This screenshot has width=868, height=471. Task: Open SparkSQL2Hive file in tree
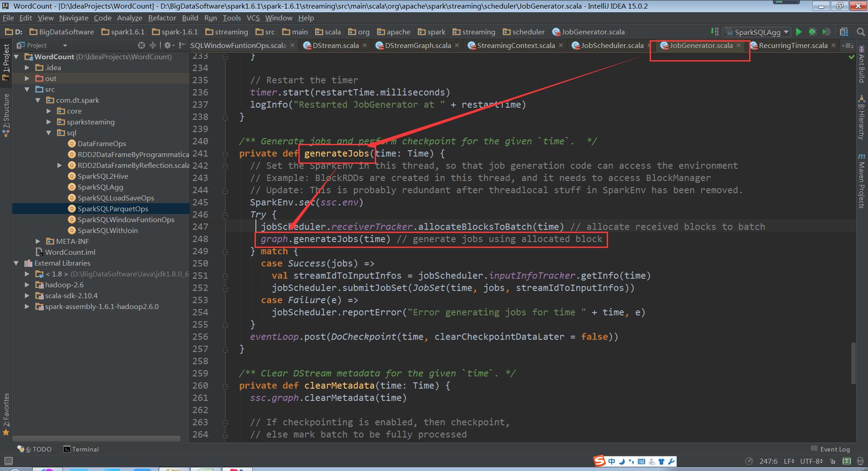[103, 176]
